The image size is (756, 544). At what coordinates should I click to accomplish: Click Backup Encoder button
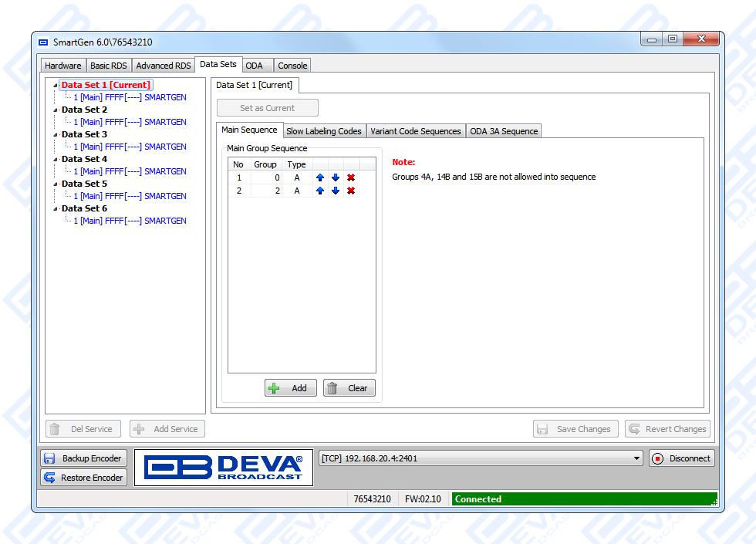(x=83, y=458)
